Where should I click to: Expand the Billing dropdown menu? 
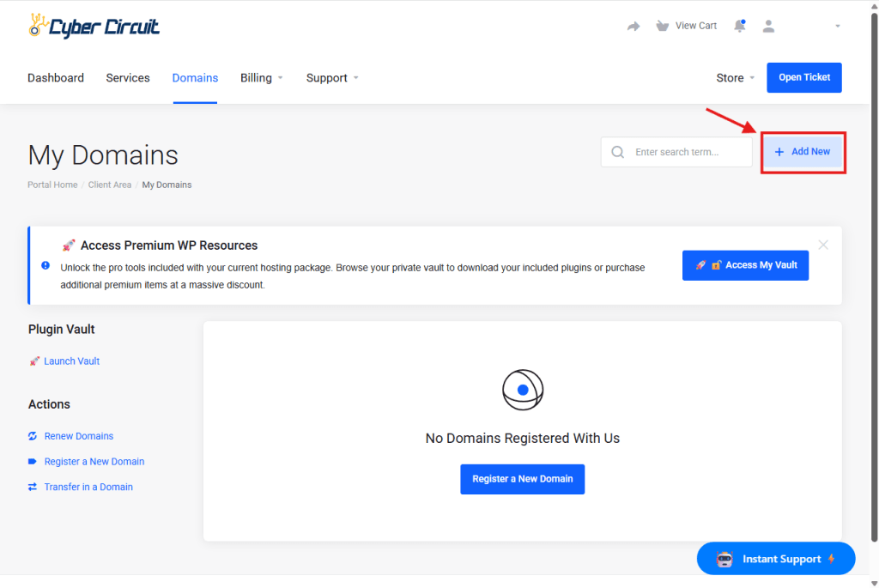click(261, 78)
